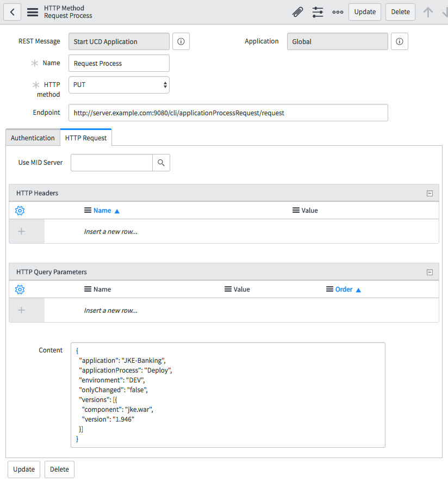Open the more options ellipsis icon
Viewport: 448px width, 482px height.
[338, 12]
